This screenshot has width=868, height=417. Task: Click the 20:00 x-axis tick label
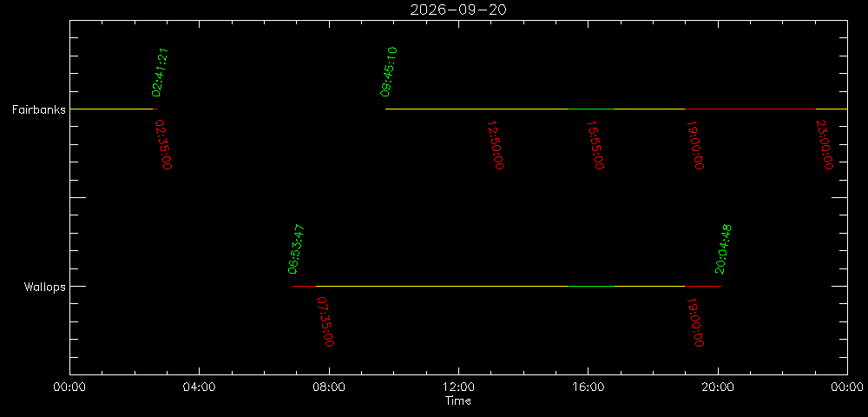point(718,387)
